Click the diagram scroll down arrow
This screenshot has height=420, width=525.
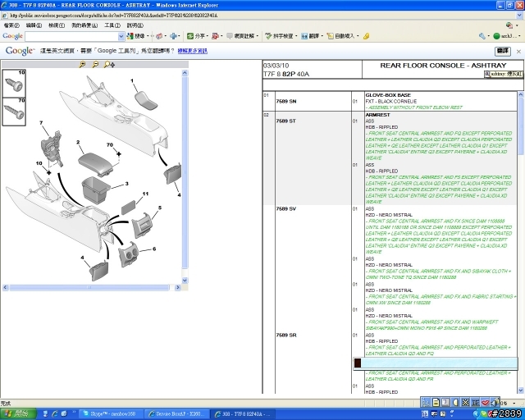tap(185, 281)
